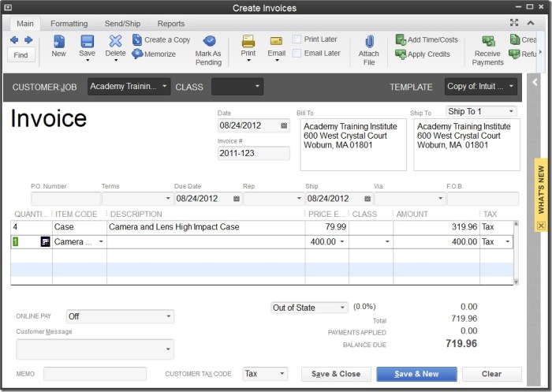Switch to the Send/Ship tab
This screenshot has height=392, width=552.
pyautogui.click(x=122, y=24)
